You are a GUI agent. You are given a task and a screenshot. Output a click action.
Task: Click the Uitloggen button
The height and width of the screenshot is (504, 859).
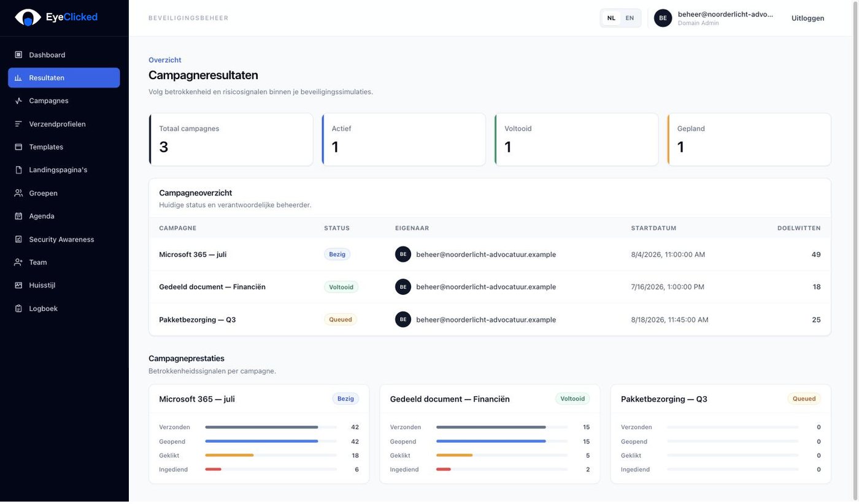pyautogui.click(x=807, y=18)
